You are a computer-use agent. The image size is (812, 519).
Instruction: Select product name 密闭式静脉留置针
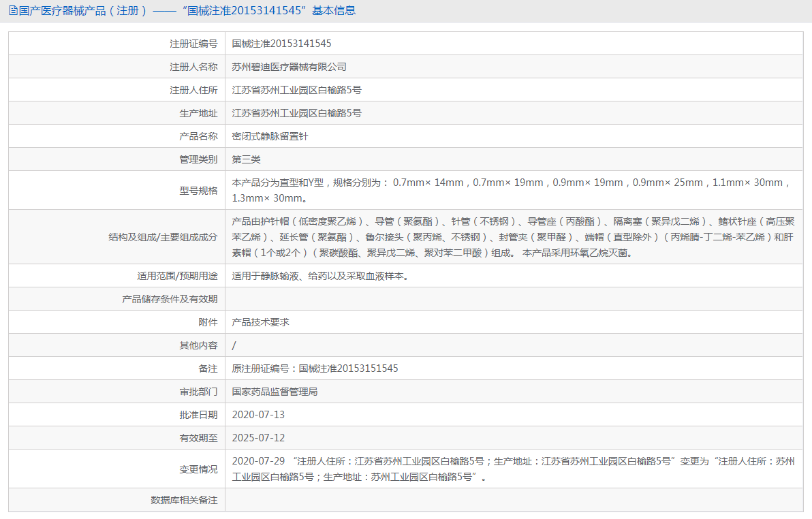[270, 136]
